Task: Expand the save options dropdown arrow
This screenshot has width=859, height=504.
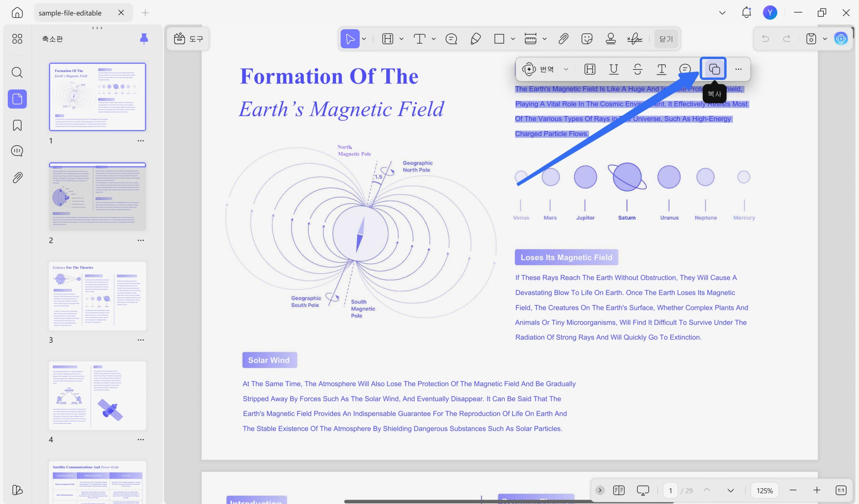Action: [825, 39]
